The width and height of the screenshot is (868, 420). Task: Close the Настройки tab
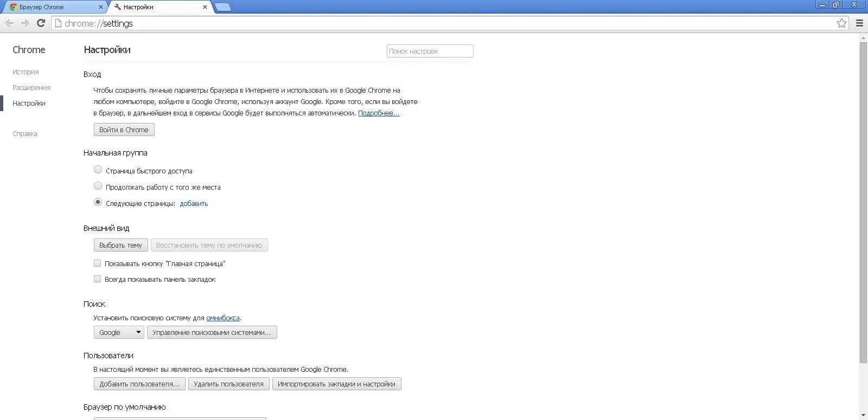pos(205,7)
